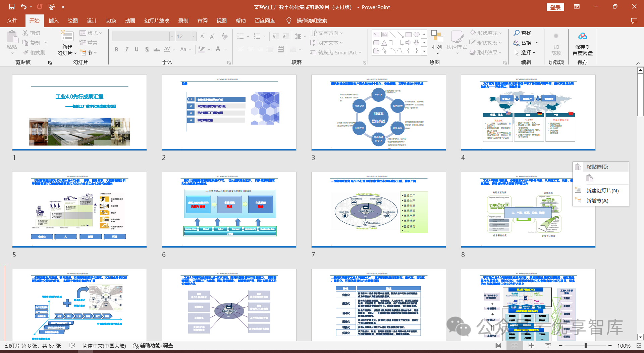Click the New Slide (新建幻灯片) icon

[x=67, y=36]
